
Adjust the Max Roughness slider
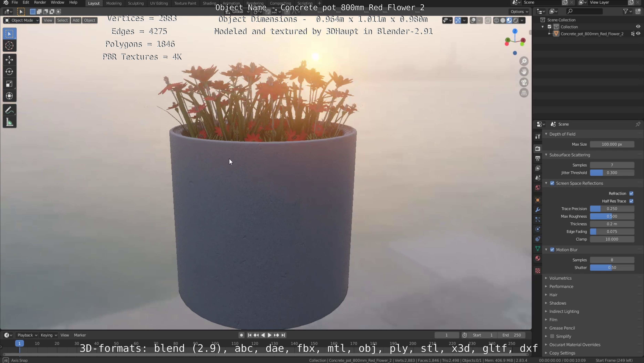[x=612, y=216]
